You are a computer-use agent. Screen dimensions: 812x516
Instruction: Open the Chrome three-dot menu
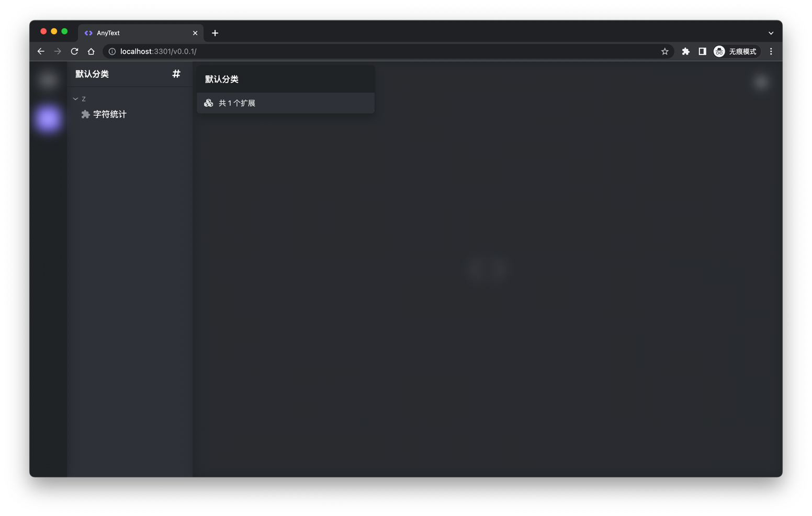pos(771,51)
